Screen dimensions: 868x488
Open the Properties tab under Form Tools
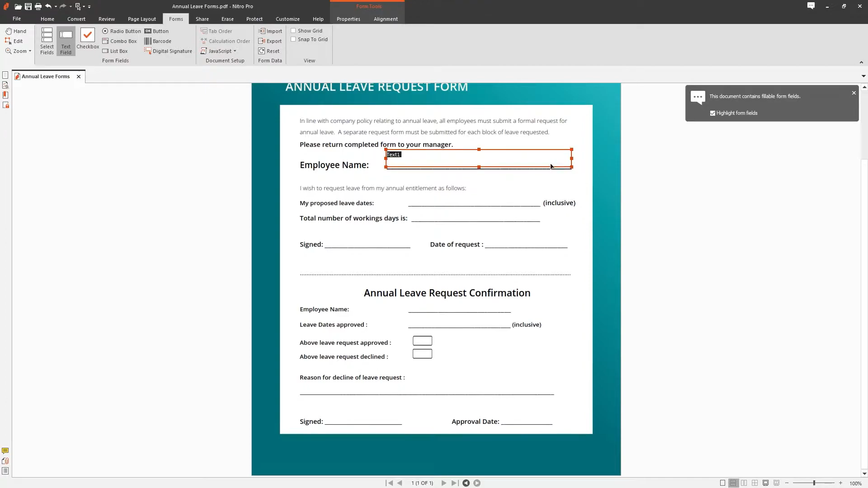click(x=349, y=19)
